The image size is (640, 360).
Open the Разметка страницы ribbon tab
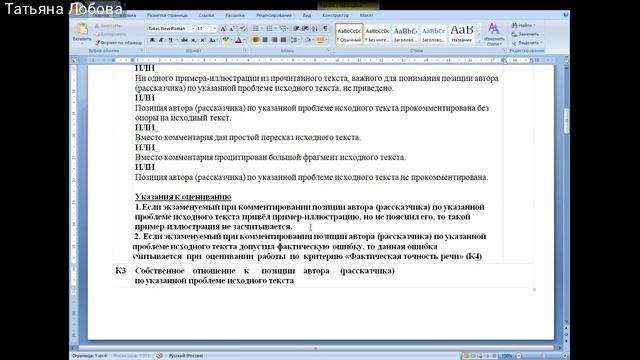click(167, 16)
